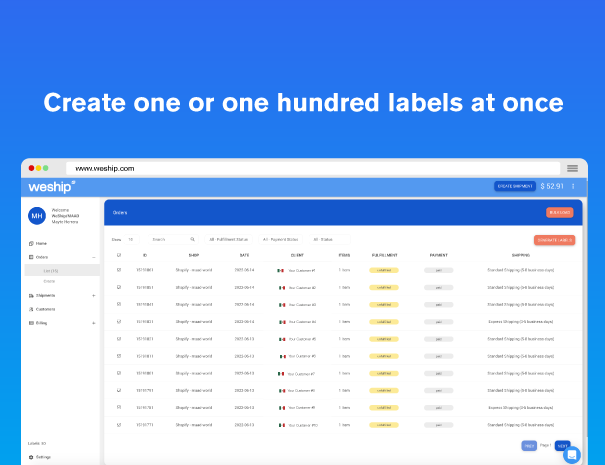Toggle the checkbox for Your Customer #6 order
Screen dimensions: 605x465
point(119,356)
